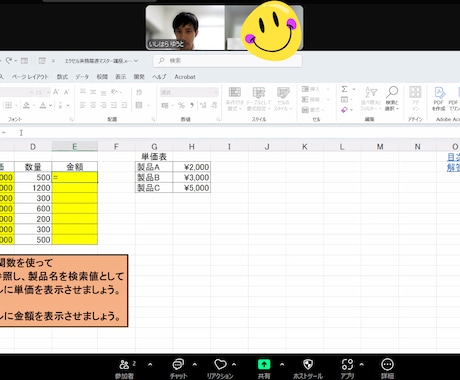Click the Conditional Formatting icon

pyautogui.click(x=235, y=92)
